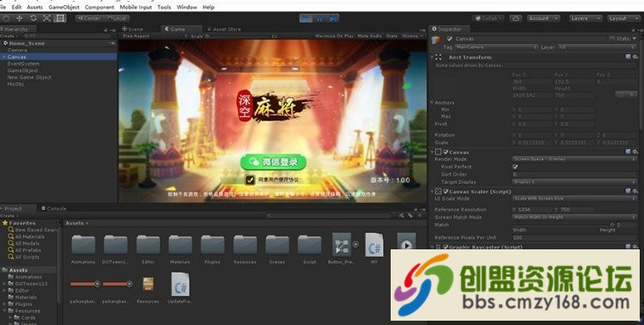Click search by label icon in Project
The height and width of the screenshot is (325, 644).
click(x=410, y=216)
